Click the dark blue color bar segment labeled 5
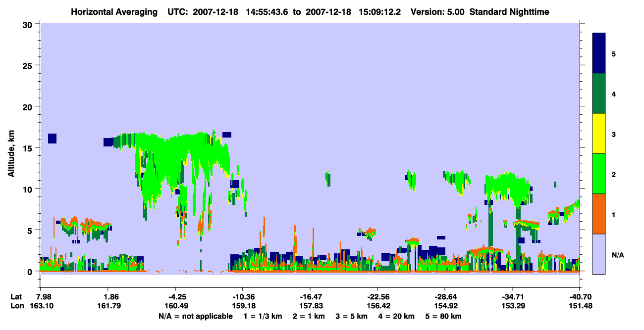Image resolution: width=644 pixels, height=330 pixels. tap(599, 53)
